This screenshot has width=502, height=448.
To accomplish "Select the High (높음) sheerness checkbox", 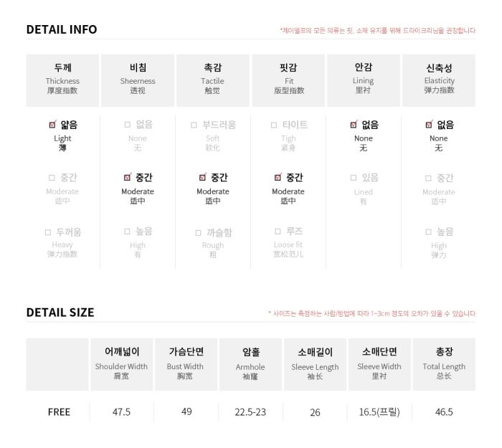I will pyautogui.click(x=127, y=232).
